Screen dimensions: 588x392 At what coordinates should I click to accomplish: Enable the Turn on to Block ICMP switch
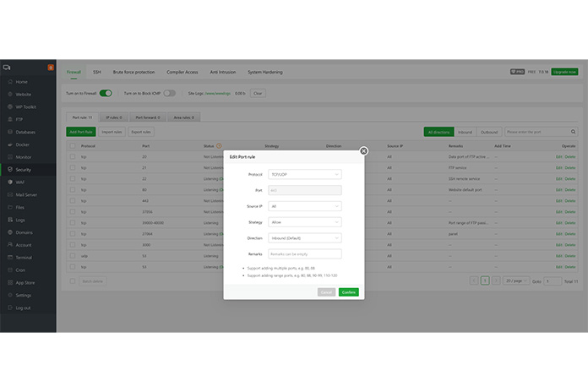170,93
